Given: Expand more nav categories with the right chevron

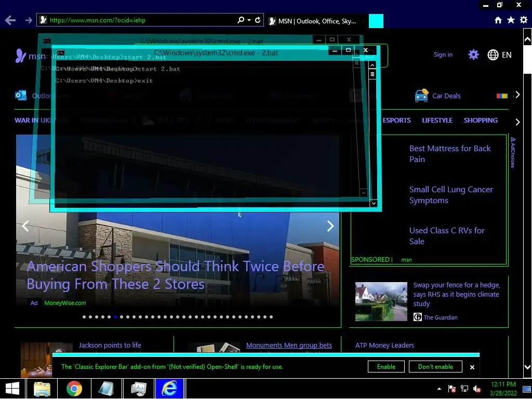Looking at the screenshot, I should (x=517, y=122).
